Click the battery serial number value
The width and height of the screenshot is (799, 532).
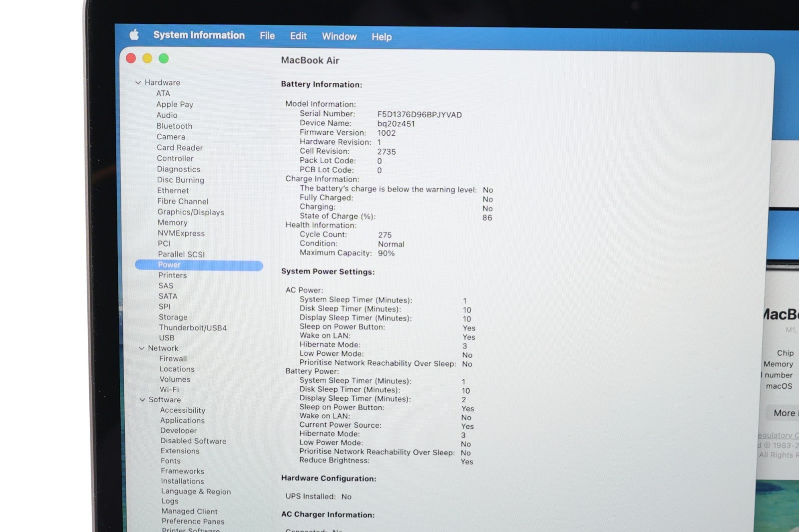[x=419, y=115]
